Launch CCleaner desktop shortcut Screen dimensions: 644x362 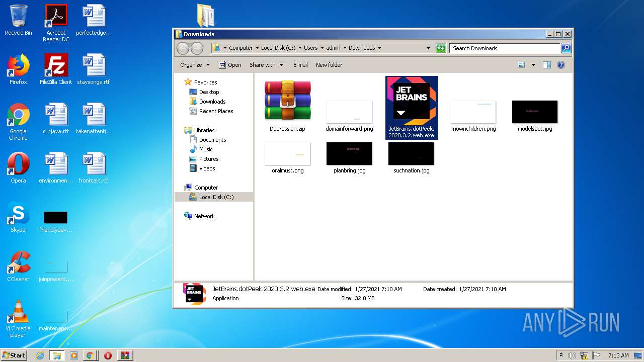pos(18,266)
